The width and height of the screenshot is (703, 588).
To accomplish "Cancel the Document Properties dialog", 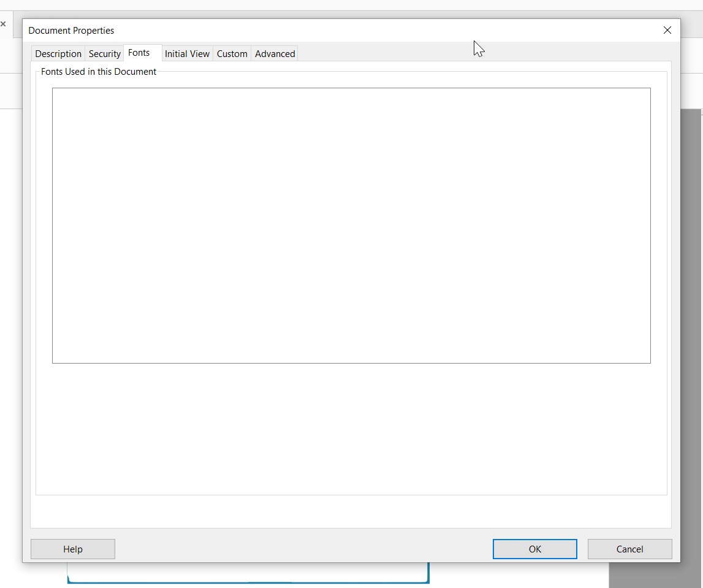I will (x=629, y=549).
